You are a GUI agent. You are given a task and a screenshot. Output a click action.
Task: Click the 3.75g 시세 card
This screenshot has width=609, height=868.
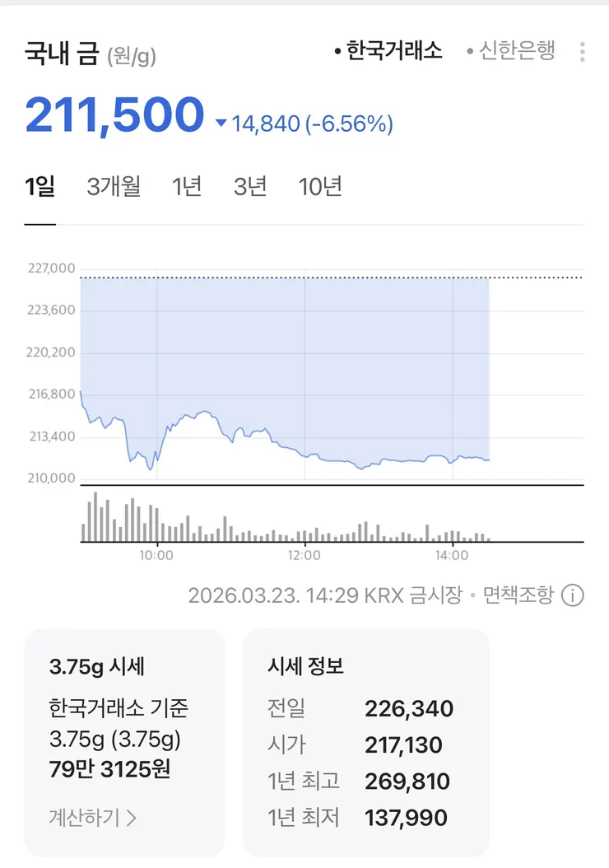[x=124, y=742]
